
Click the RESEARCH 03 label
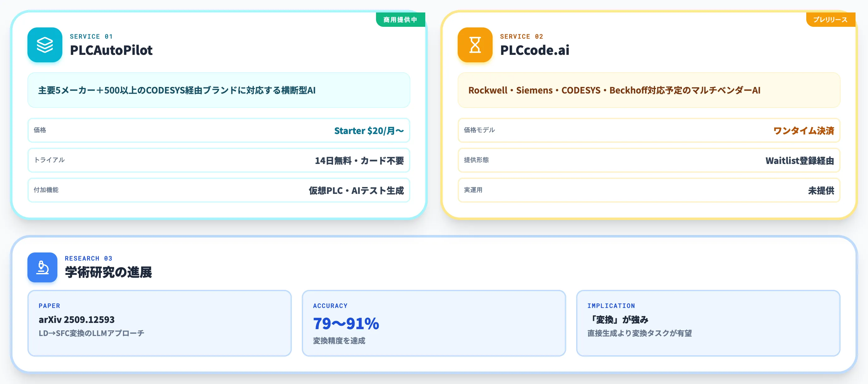click(89, 258)
